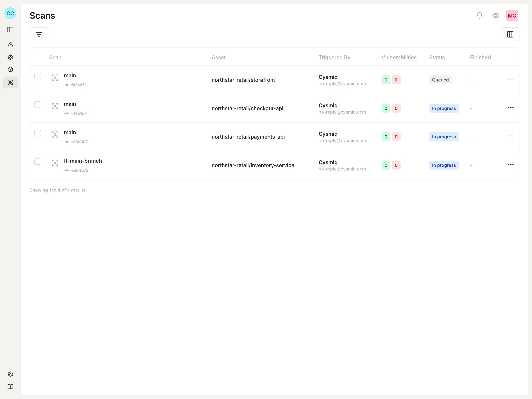Click commit hash ee64b7e

pos(80,170)
